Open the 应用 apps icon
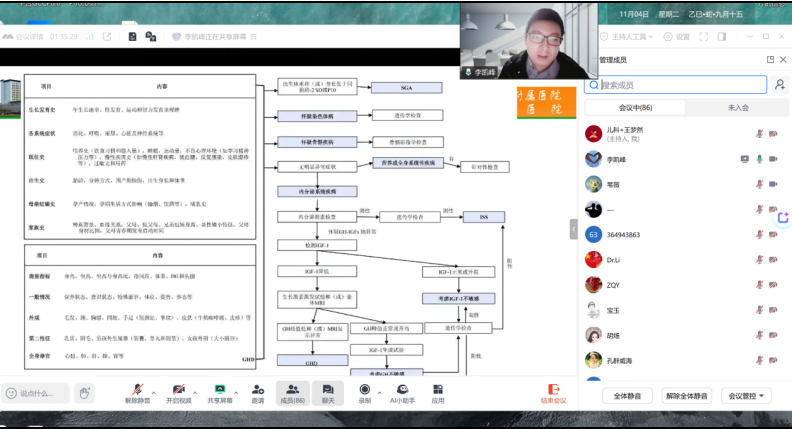792x429 pixels. 438,389
